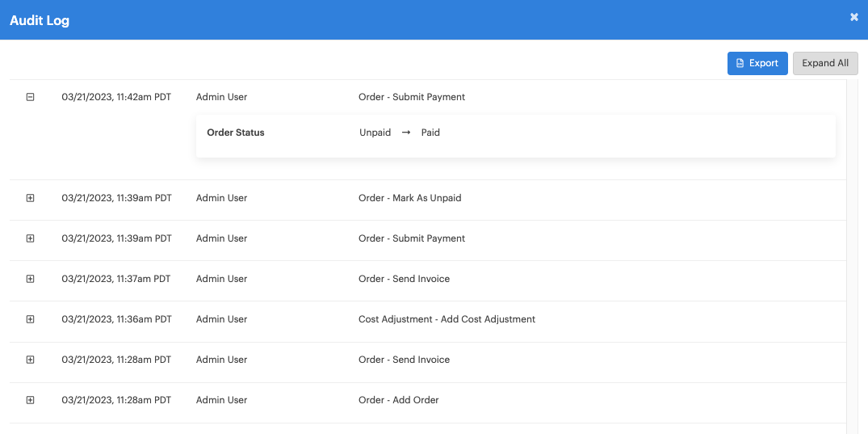This screenshot has height=434, width=868.
Task: Expand the Add Cost Adjustment entry with its plus icon
Action: (x=31, y=319)
